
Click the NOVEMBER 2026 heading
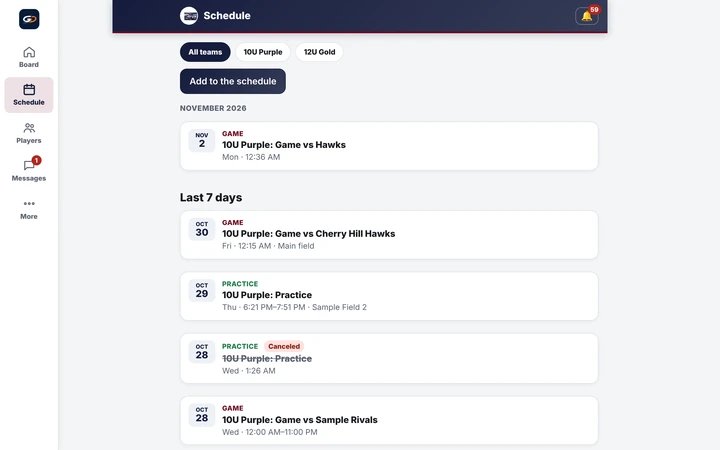(213, 108)
